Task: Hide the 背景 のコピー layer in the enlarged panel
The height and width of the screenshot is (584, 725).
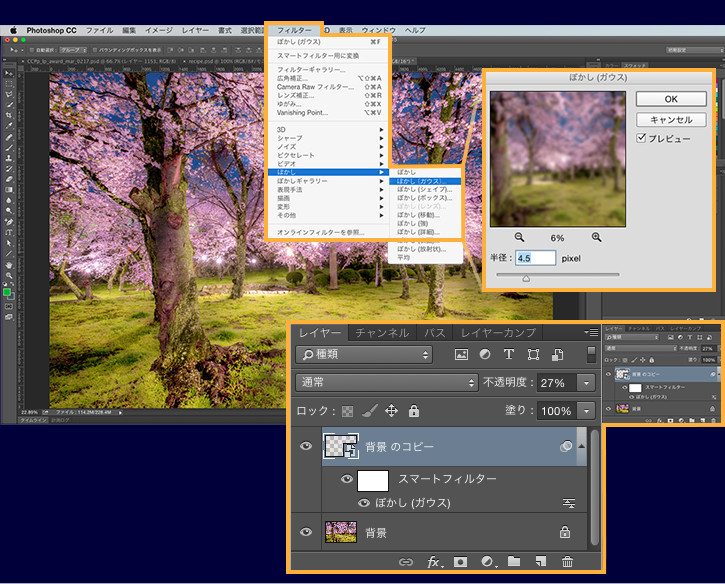Action: coord(306,446)
